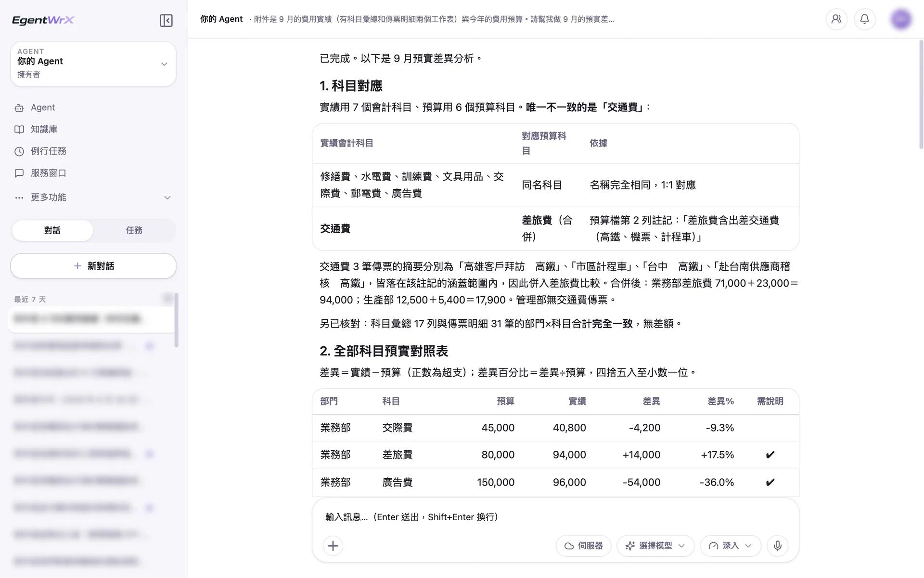Click the 需說明 column header

pos(770,401)
